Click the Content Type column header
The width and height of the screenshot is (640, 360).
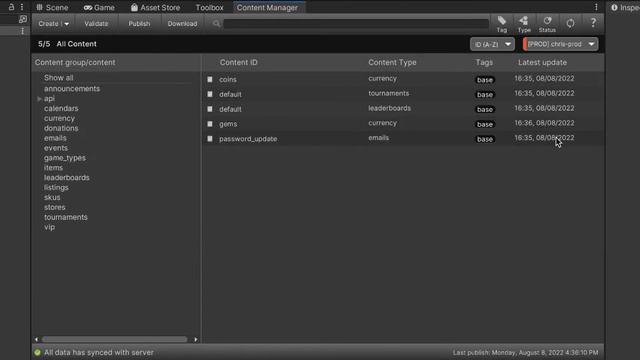tap(392, 62)
